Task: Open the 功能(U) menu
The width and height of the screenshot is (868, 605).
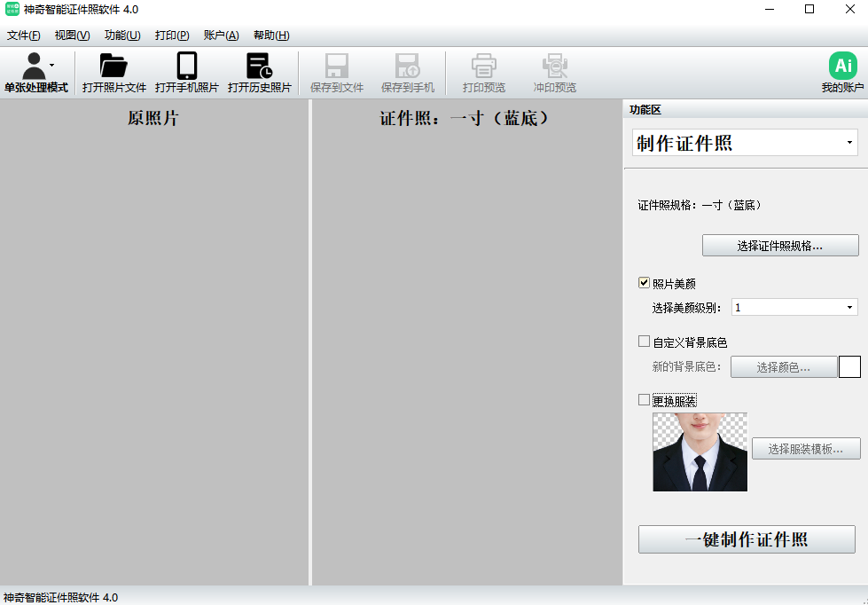Action: tap(122, 35)
